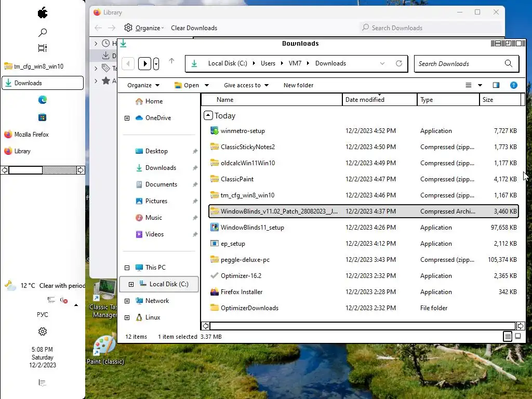The height and width of the screenshot is (399, 532).
Task: Show hidden tray icons arrow
Action: [76, 305]
